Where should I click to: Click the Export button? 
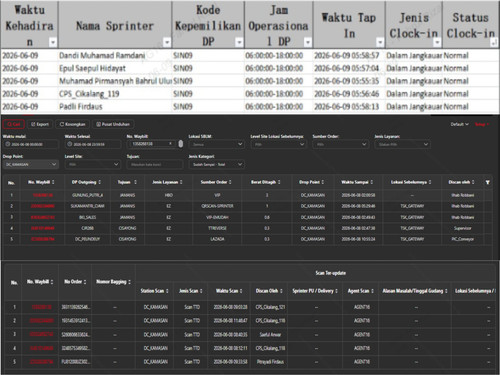pyautogui.click(x=40, y=124)
